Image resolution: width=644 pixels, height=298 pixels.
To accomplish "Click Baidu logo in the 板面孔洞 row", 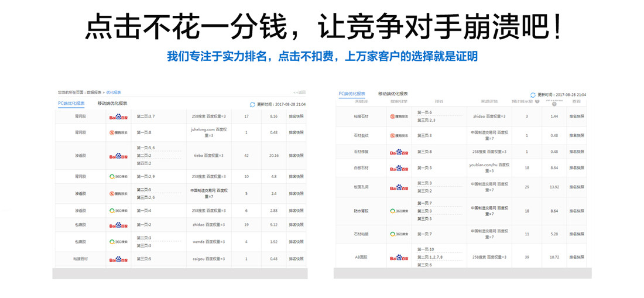I will [x=399, y=187].
